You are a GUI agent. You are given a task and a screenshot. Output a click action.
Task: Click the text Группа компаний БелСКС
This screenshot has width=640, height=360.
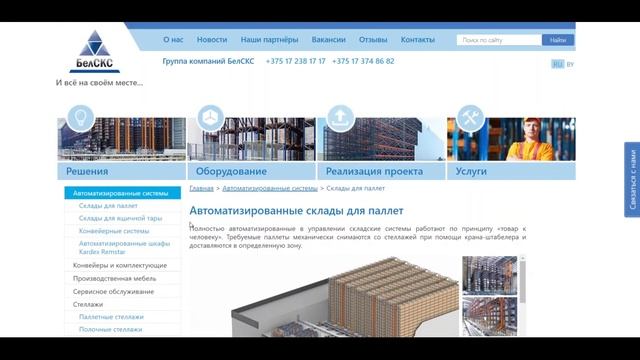pos(208,61)
